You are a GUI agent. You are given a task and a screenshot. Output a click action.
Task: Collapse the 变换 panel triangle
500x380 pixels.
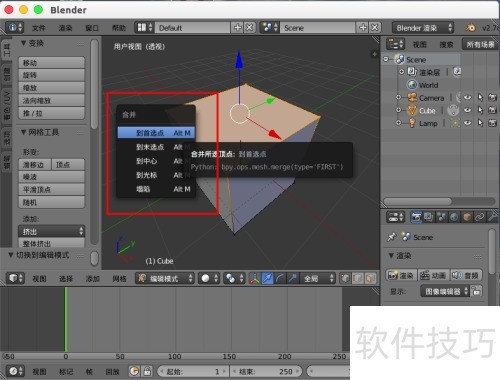coord(23,43)
